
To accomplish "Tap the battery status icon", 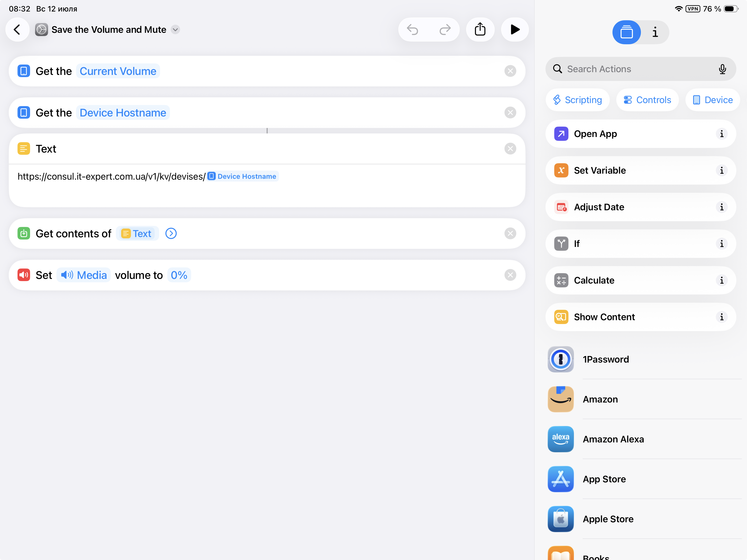I will (x=731, y=9).
